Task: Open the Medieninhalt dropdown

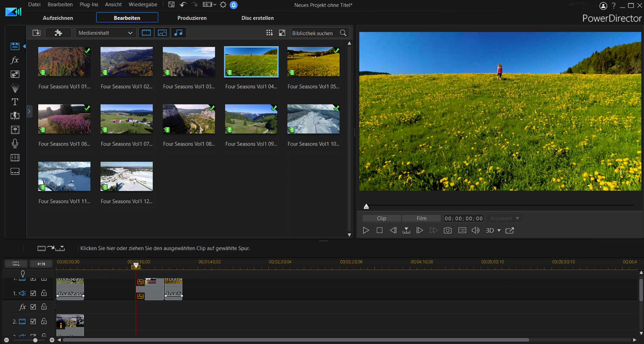Action: pos(106,33)
